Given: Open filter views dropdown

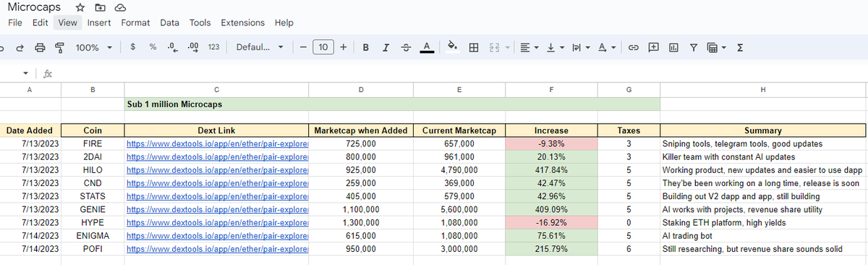Looking at the screenshot, I should pos(716,47).
